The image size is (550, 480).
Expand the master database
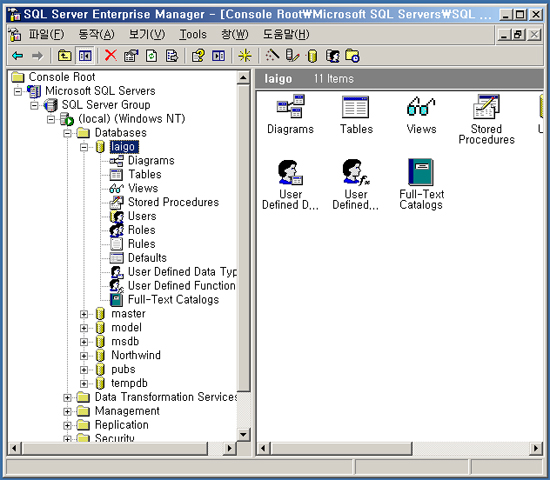tap(84, 314)
